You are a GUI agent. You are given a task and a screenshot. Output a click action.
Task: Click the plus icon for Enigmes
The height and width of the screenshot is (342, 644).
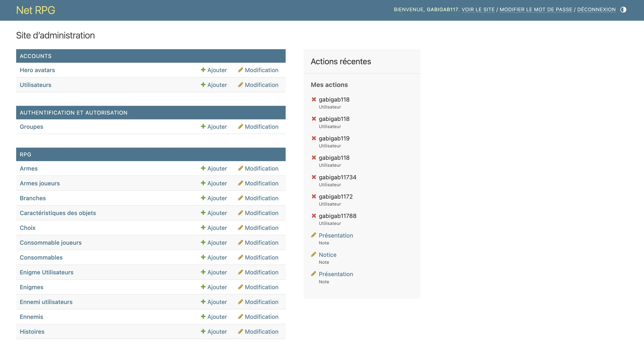tap(203, 287)
